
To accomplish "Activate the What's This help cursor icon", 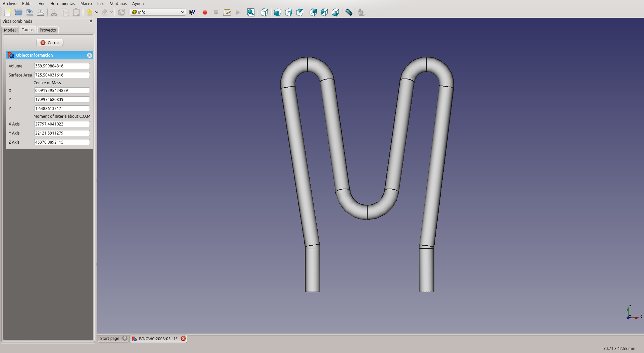I will pyautogui.click(x=192, y=12).
